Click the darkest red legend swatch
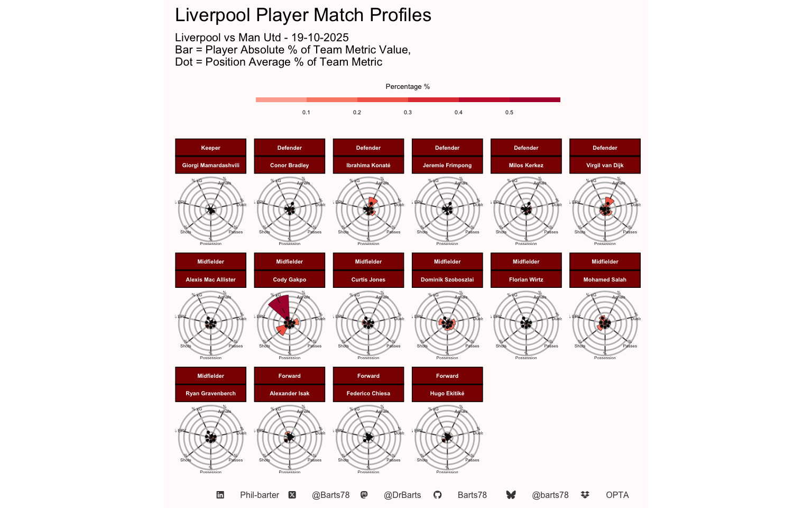Image resolution: width=812 pixels, height=508 pixels. tap(534, 99)
